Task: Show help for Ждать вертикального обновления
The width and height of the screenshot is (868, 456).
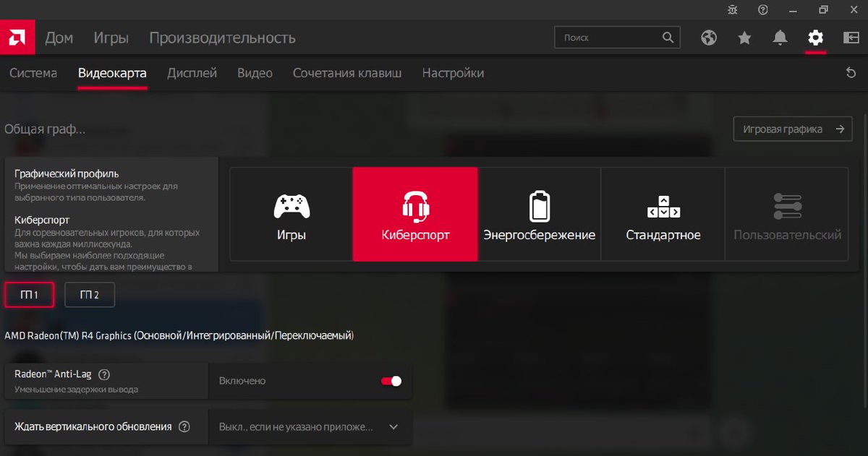Action: tap(184, 426)
